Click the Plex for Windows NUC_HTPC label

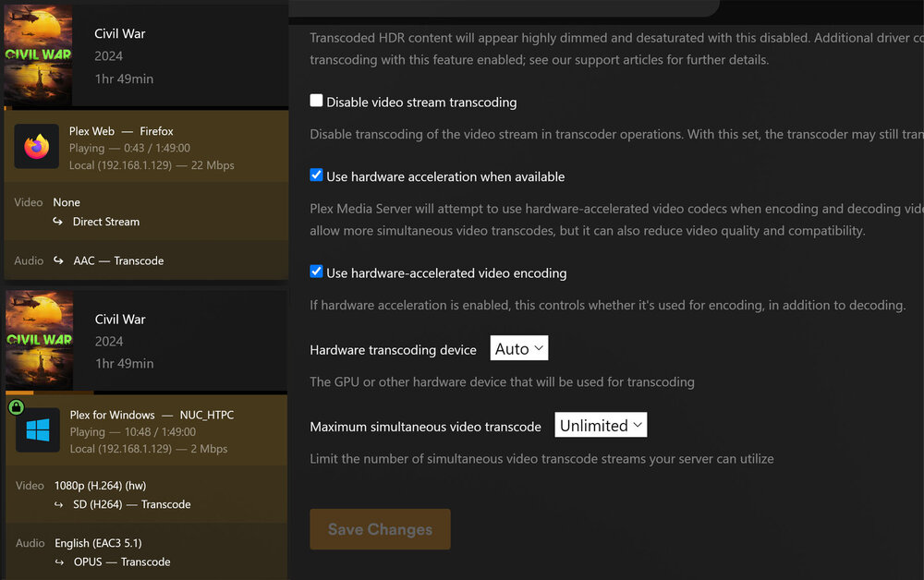coord(152,415)
